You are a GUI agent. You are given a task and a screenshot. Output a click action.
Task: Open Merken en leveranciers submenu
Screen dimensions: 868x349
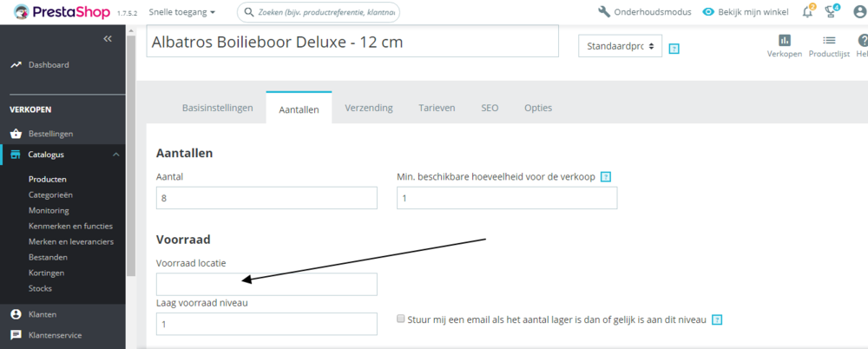pyautogui.click(x=71, y=241)
